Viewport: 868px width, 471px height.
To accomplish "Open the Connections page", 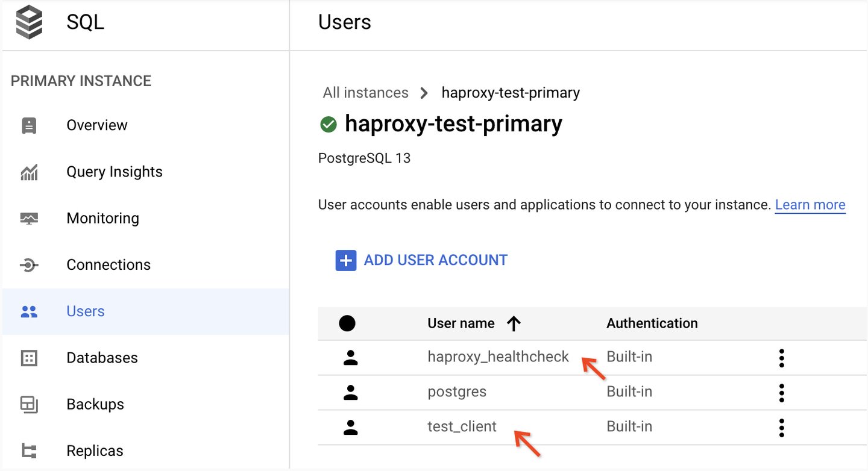I will pos(108,264).
